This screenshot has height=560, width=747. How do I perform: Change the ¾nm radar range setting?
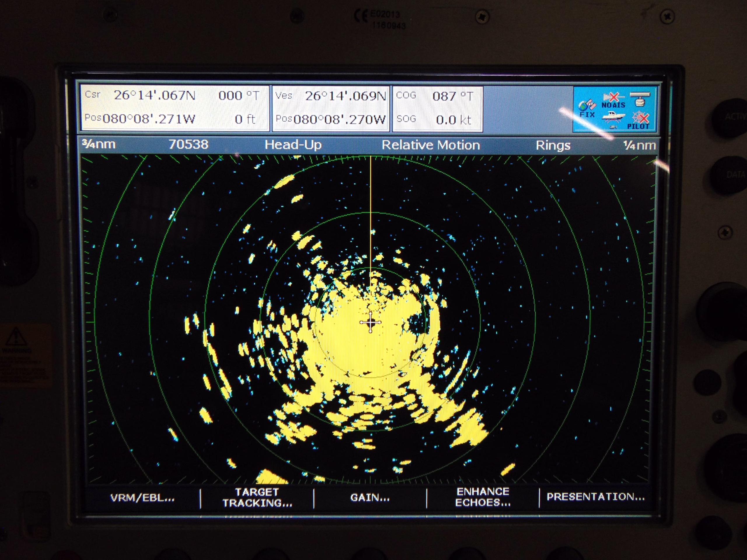point(99,144)
